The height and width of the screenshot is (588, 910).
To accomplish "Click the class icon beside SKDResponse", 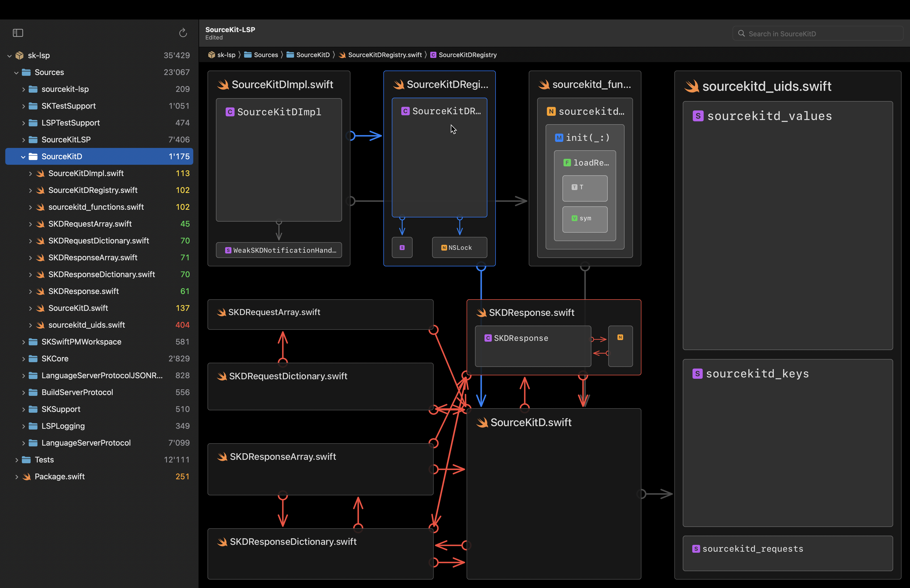I will coord(488,338).
